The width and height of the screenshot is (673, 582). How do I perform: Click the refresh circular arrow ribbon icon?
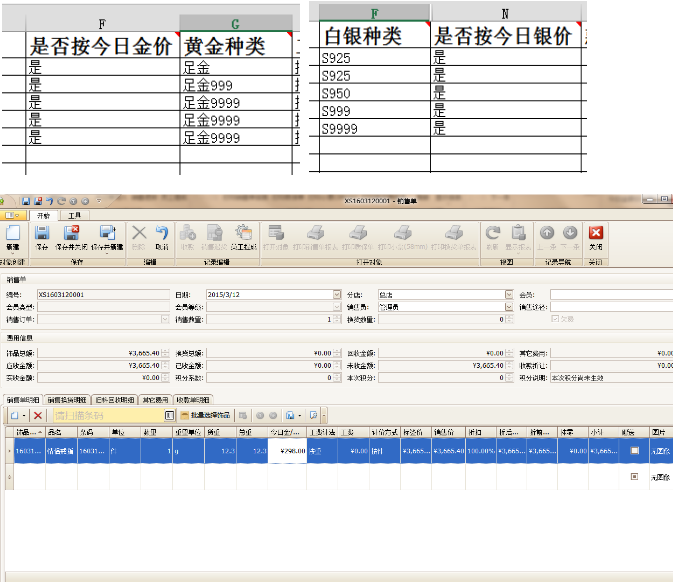[492, 233]
